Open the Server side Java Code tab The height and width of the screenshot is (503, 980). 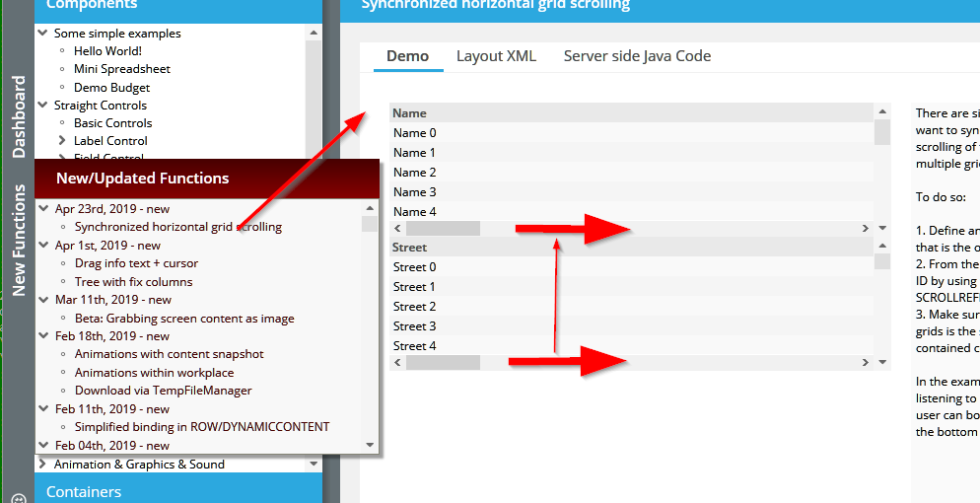(x=637, y=56)
